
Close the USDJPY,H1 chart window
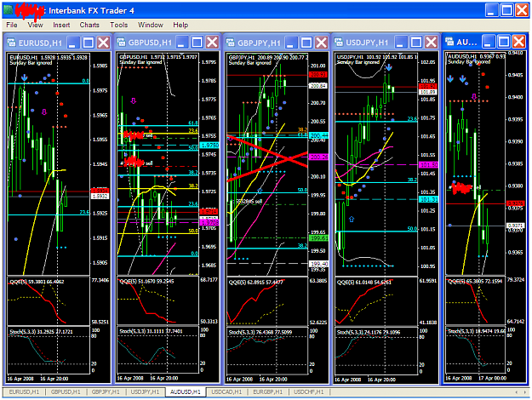coord(432,43)
